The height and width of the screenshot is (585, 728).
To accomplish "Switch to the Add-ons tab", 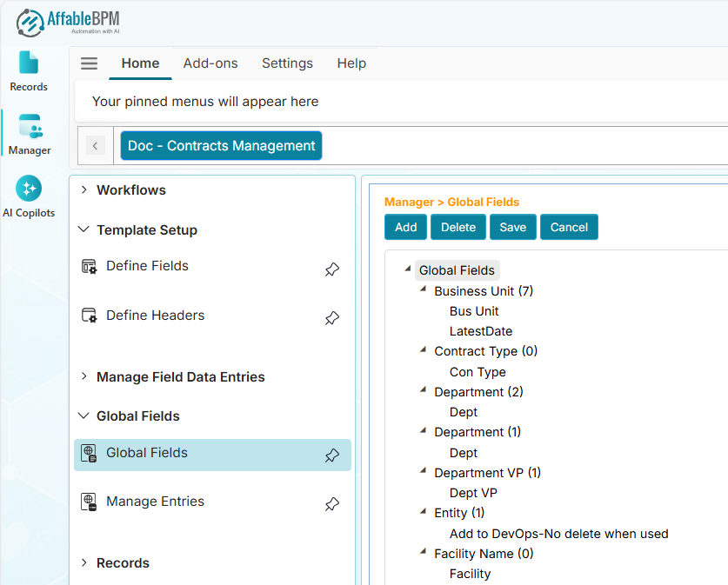I will tap(210, 63).
